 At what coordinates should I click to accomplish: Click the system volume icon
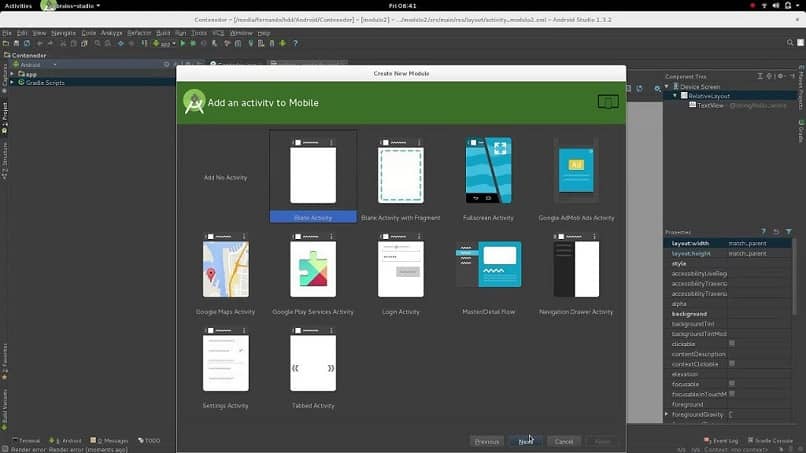(776, 6)
